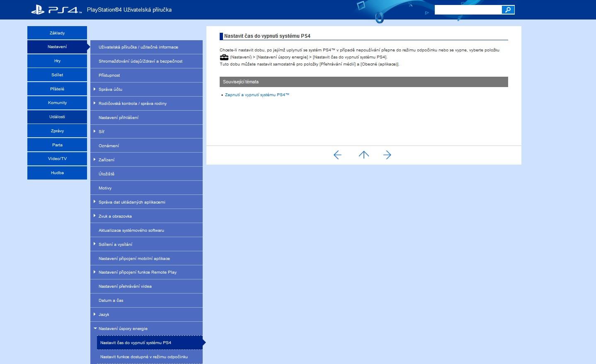Open the Úložiště item
The height and width of the screenshot is (364, 596).
tap(146, 174)
